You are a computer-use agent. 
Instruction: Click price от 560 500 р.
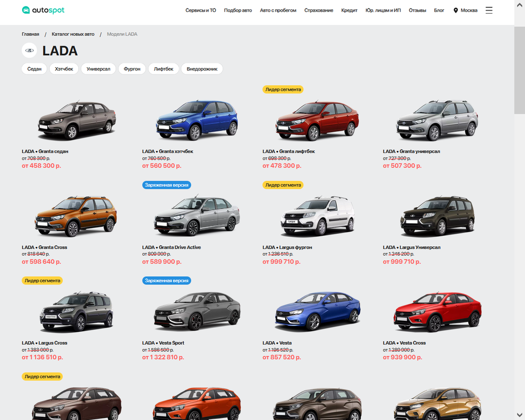tap(162, 166)
